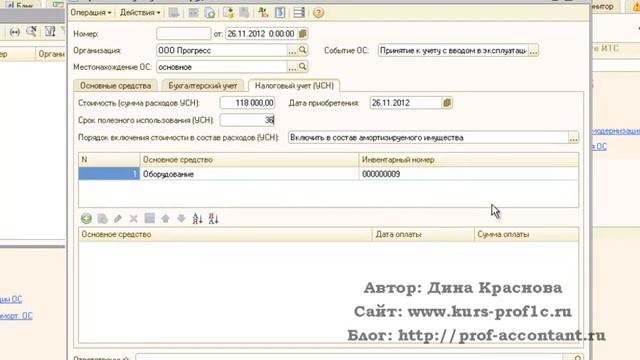
Task: Click the move down arrow icon
Action: pos(181,219)
